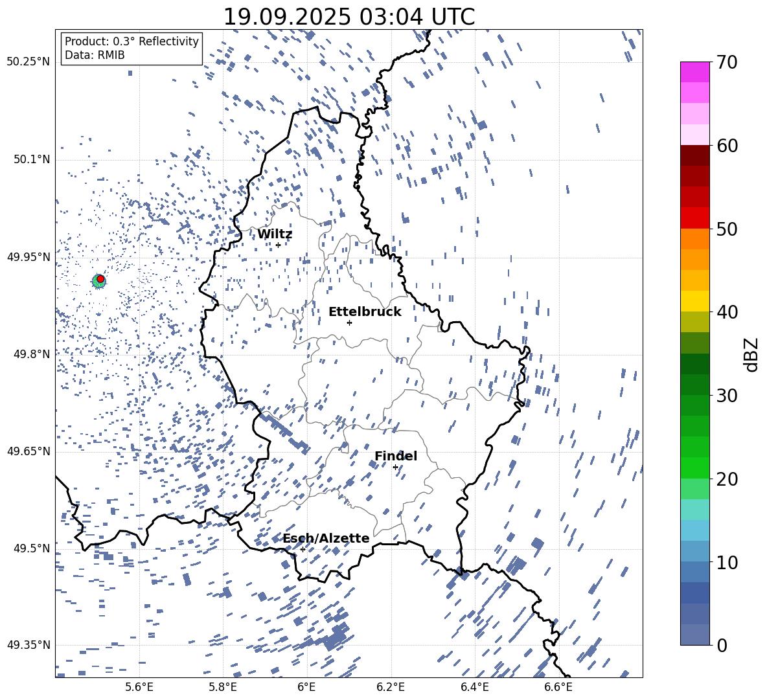Click the Esch/Alzette station cross marker

pos(303,549)
